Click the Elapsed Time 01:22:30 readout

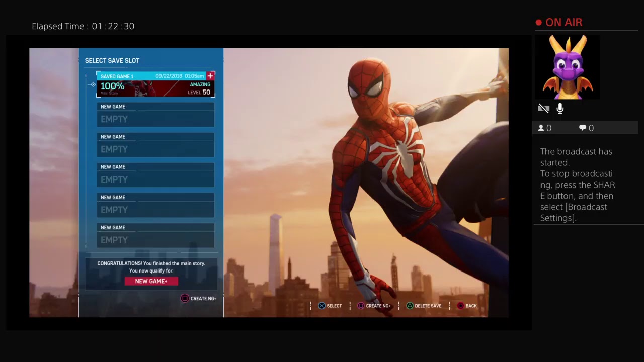point(83,26)
